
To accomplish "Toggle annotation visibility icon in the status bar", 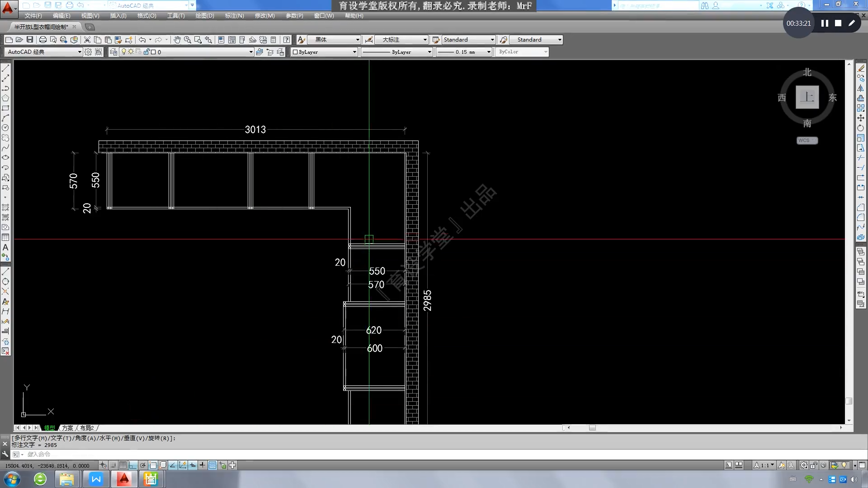I will tap(782, 465).
